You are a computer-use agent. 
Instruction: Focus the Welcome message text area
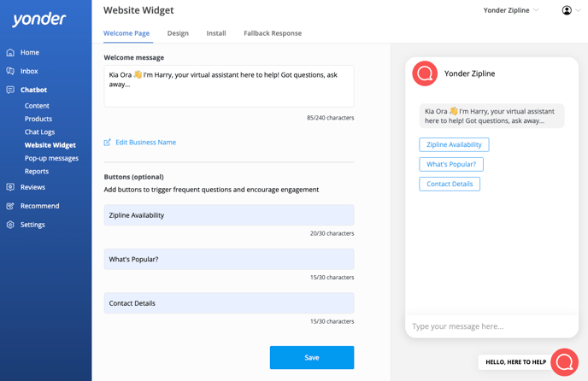click(x=229, y=86)
